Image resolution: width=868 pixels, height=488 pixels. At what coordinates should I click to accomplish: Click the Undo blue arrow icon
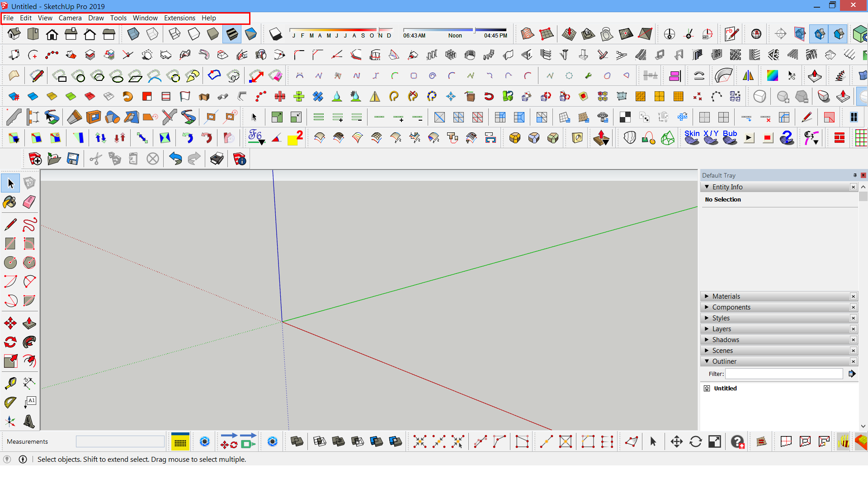click(175, 159)
